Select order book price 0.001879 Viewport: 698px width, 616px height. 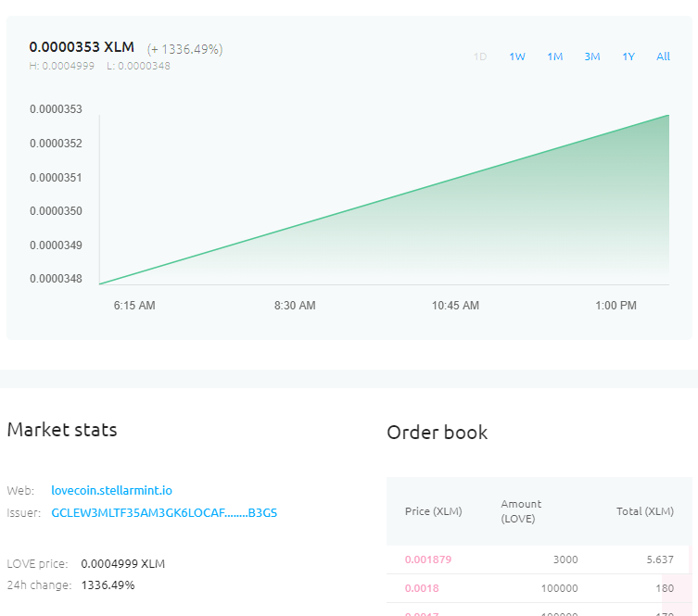(x=428, y=559)
